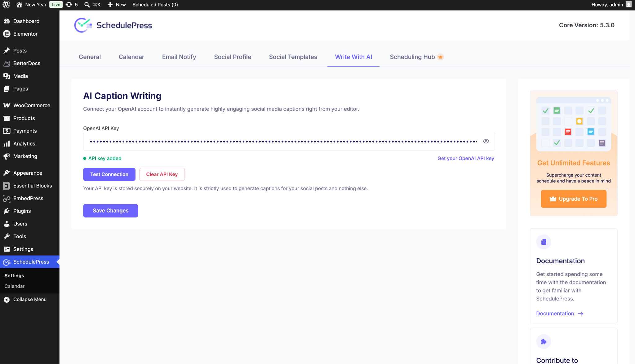Click the WordPress logo icon in the admin bar
Screen dimensions: 635x364
point(7,5)
